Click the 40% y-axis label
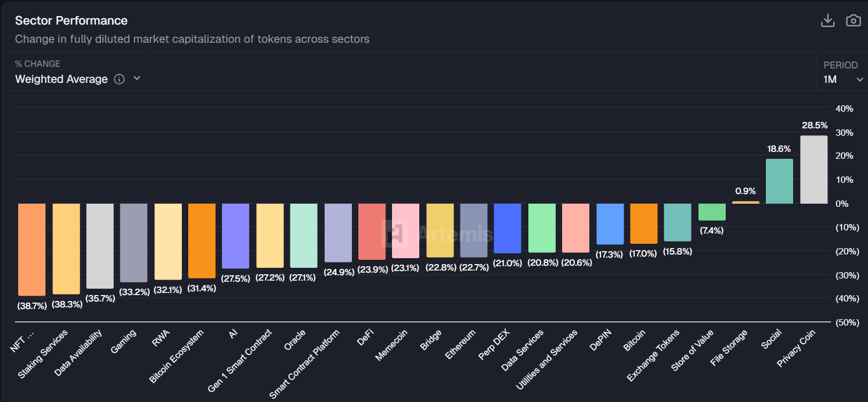Screen dimensions: 868x402 click(846, 109)
